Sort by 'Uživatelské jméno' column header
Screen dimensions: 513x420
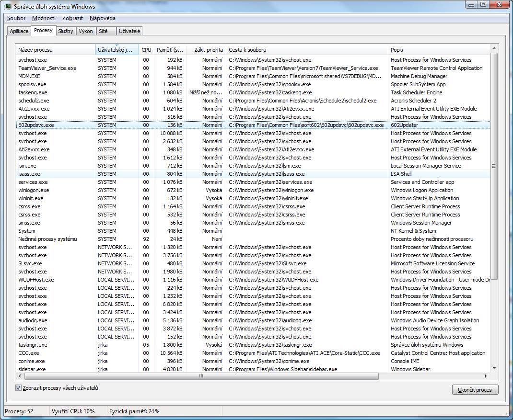coord(117,50)
